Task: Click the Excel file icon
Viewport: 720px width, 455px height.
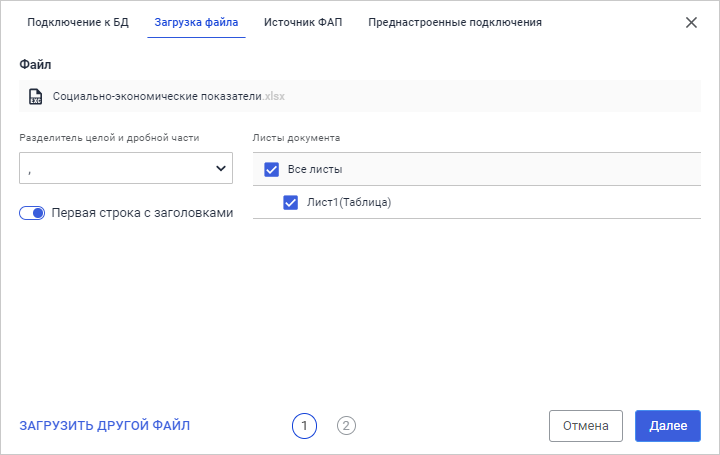Action: (x=36, y=97)
